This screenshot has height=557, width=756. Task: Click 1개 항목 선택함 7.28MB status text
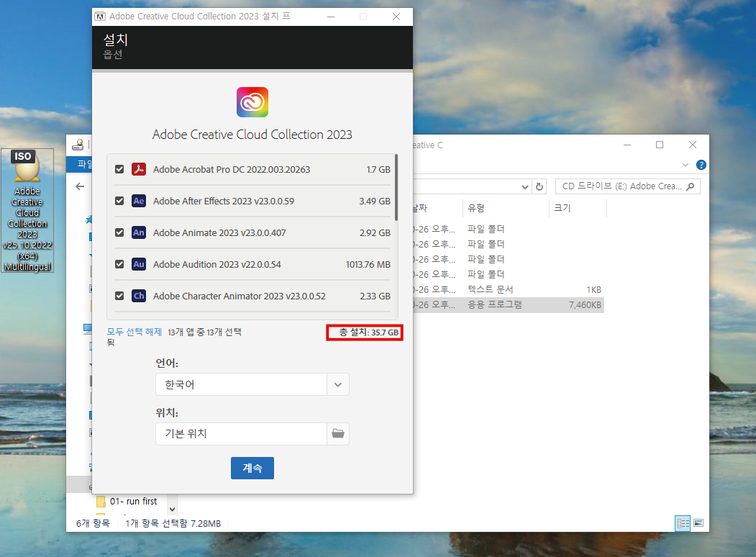(173, 523)
